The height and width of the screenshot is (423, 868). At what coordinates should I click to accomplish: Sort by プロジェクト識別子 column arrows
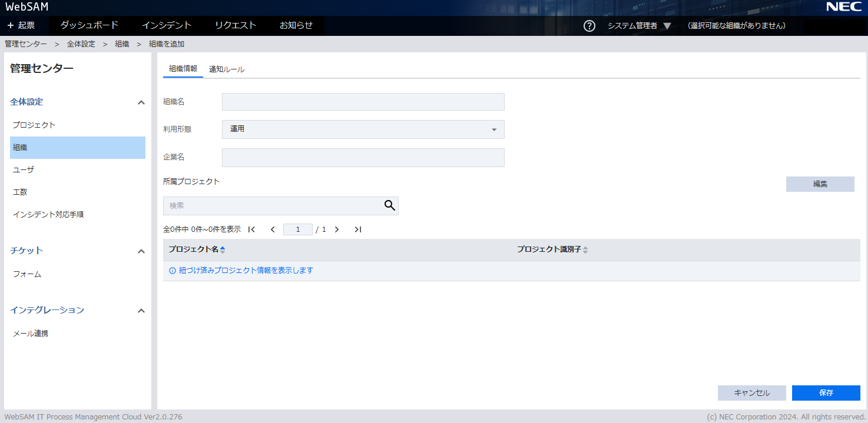[x=585, y=250]
